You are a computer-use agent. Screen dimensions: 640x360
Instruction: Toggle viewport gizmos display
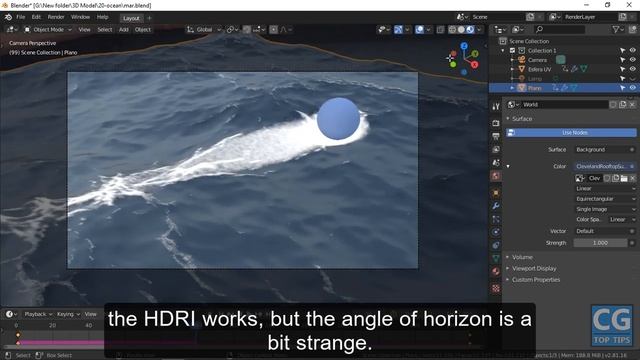398,29
